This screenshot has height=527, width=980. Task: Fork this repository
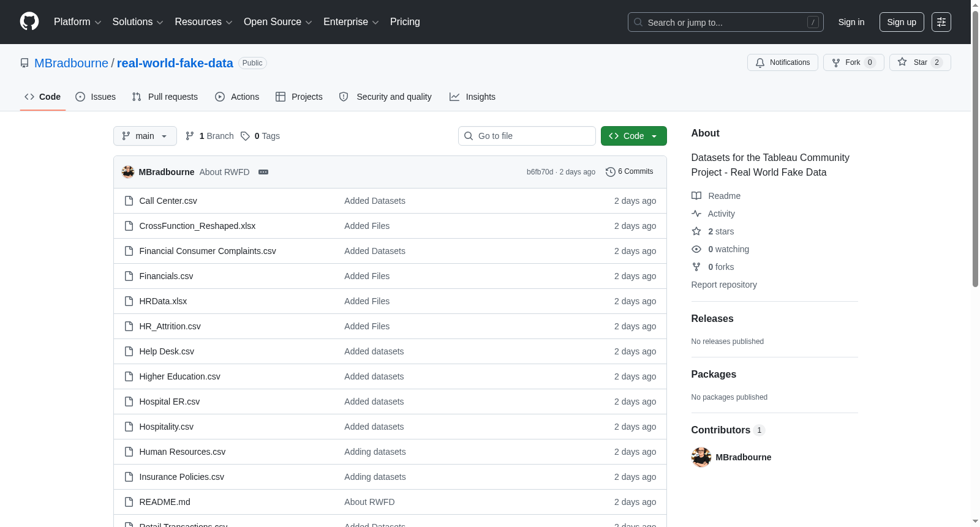click(x=853, y=62)
